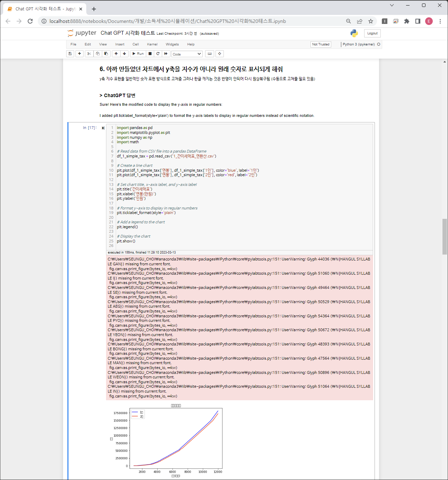
Task: Click the code line plt.ticklabel_format(style='plain')
Action: (x=146, y=213)
